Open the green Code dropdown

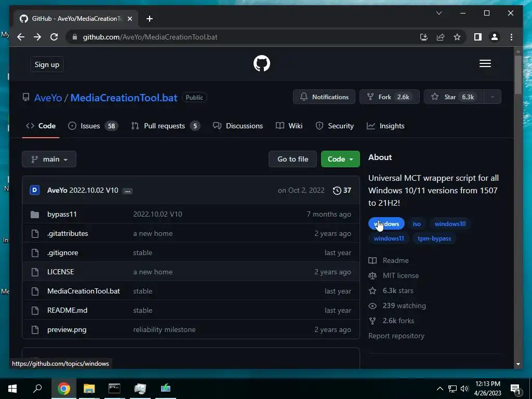(340, 159)
